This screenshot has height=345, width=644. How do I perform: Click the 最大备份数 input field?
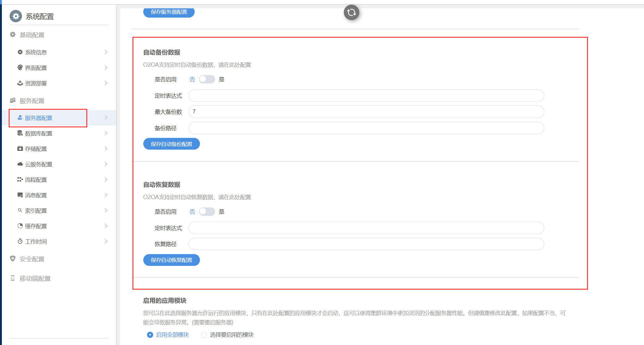[366, 112]
